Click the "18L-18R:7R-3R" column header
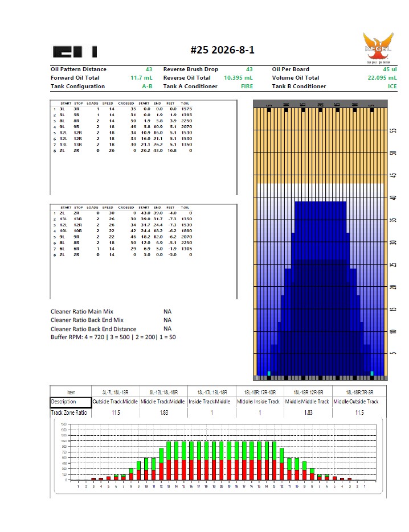 pyautogui.click(x=359, y=393)
